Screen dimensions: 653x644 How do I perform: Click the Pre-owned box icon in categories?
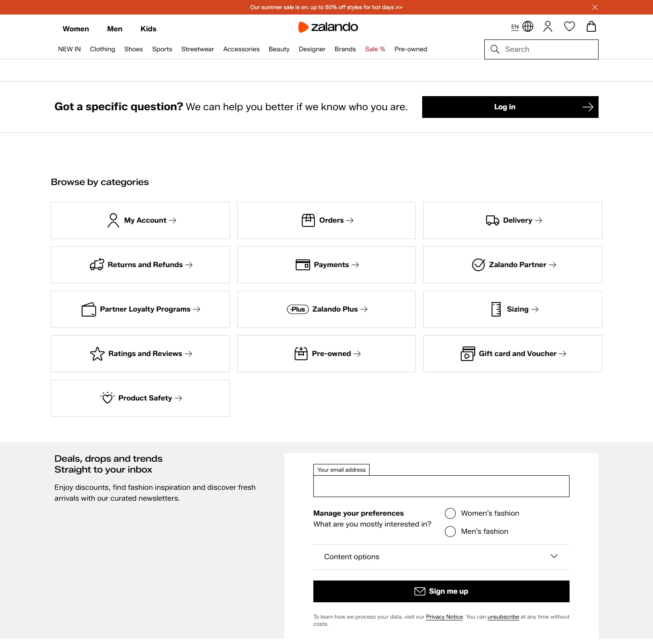[x=301, y=354]
